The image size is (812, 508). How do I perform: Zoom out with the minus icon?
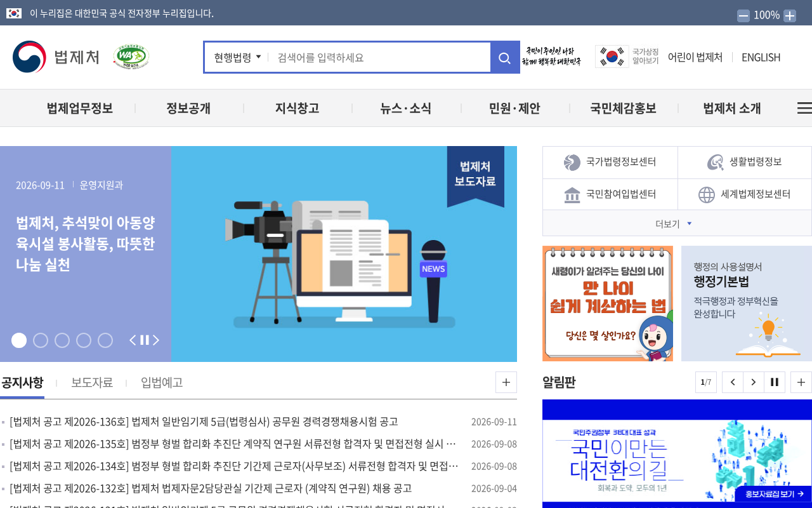743,16
